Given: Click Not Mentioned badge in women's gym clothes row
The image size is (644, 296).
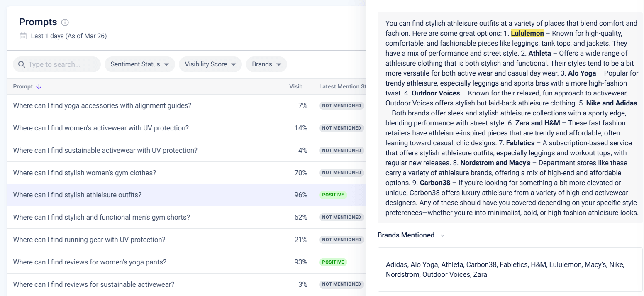Looking at the screenshot, I should (x=342, y=173).
